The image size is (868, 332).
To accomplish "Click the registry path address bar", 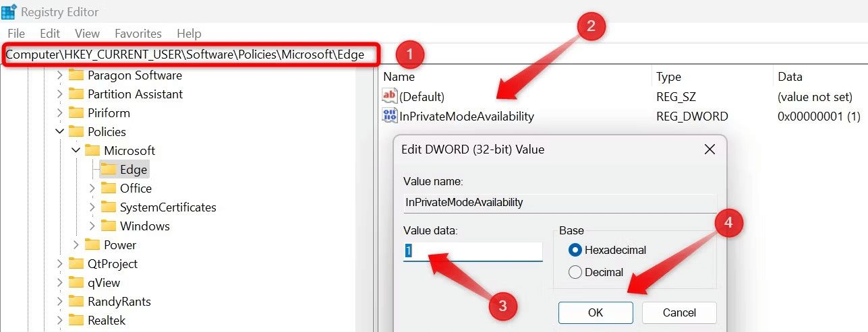I will [189, 55].
